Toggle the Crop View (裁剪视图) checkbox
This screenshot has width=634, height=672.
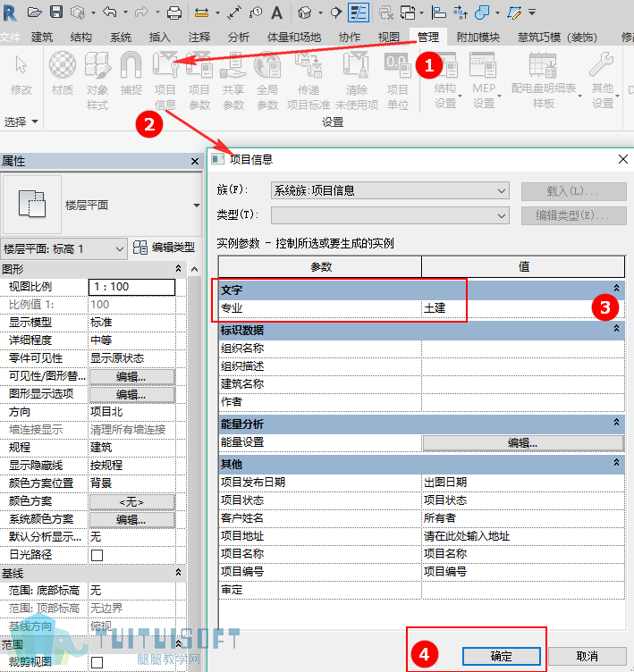click(97, 662)
